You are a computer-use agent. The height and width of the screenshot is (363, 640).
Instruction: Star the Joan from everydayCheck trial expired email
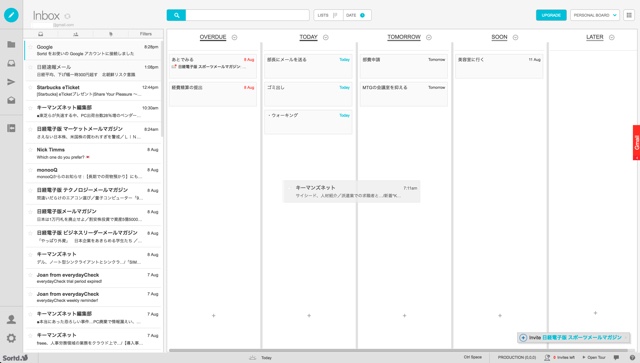(30, 275)
